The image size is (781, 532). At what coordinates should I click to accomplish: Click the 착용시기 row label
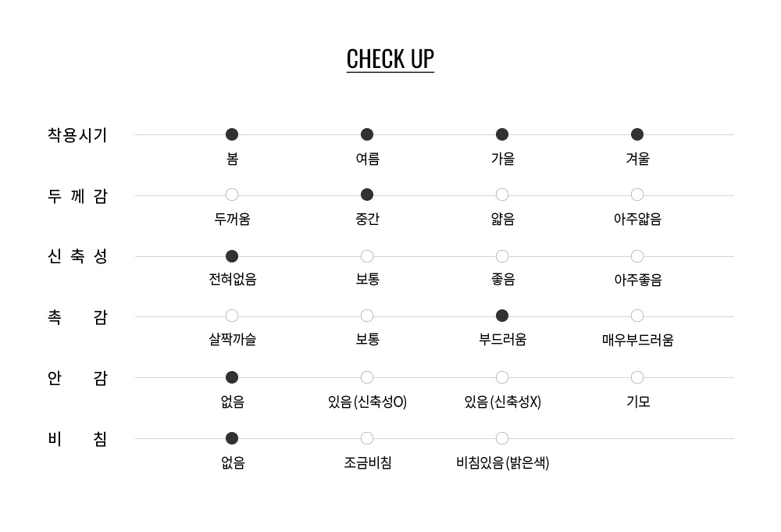77,135
